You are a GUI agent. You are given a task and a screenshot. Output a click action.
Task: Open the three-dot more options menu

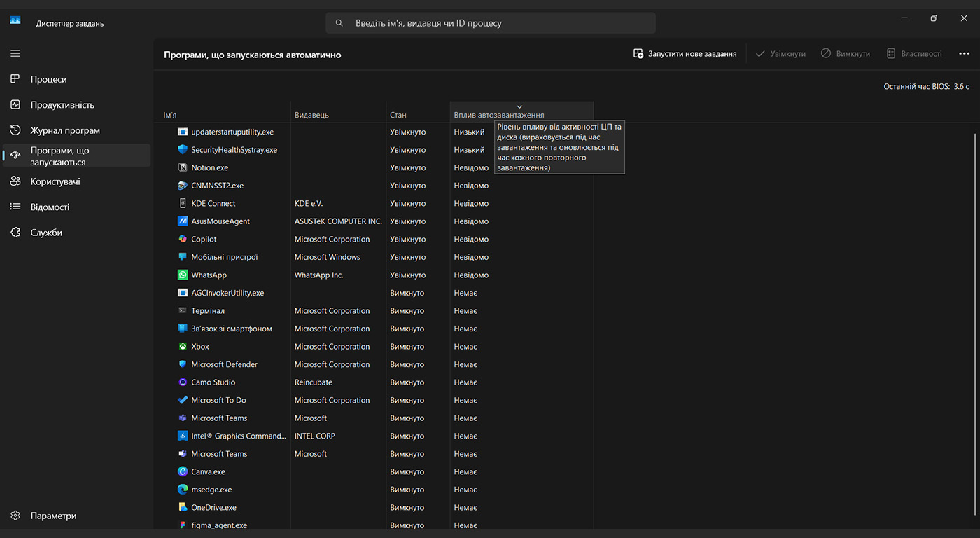point(964,53)
